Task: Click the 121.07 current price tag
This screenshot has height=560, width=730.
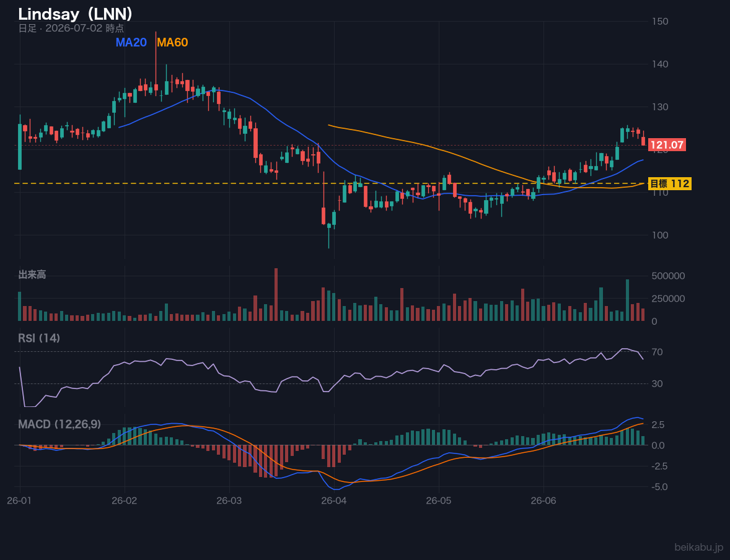Action: pos(667,145)
